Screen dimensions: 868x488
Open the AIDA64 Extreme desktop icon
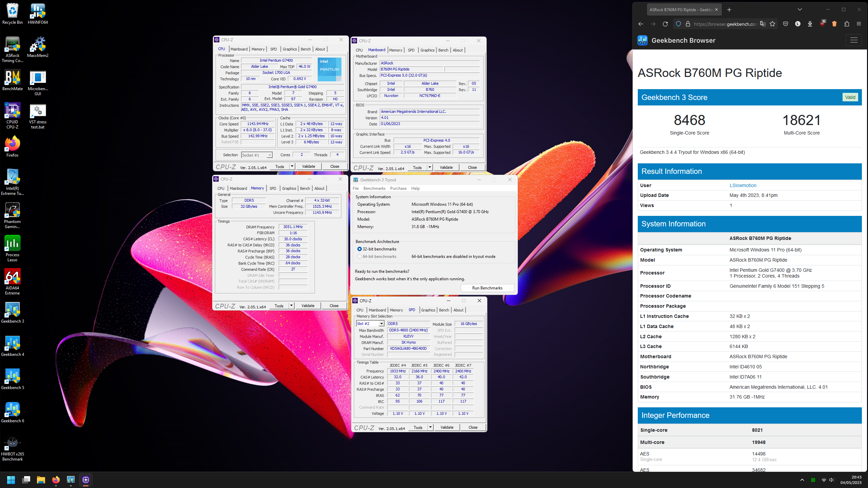(13, 282)
